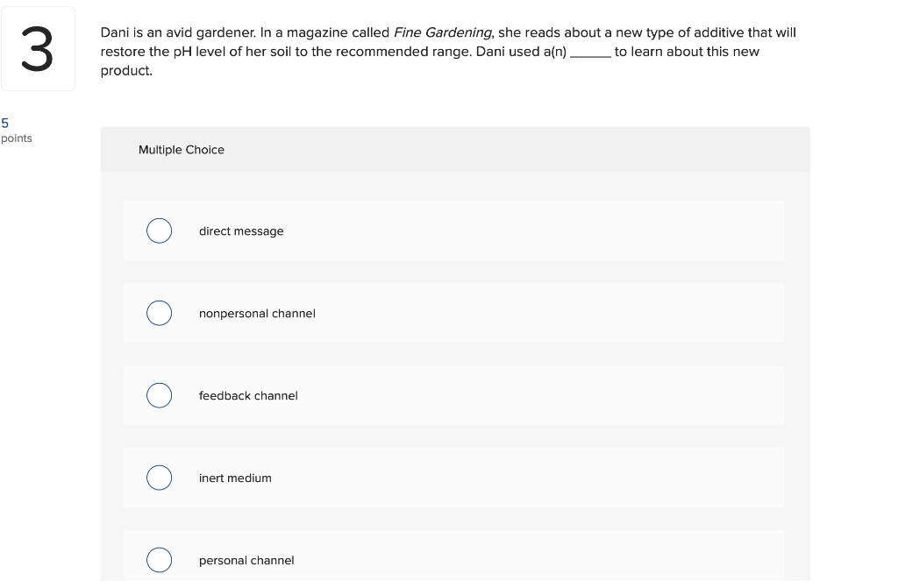Mark the "inert medium" radio button
The image size is (898, 588).
pyautogui.click(x=159, y=478)
